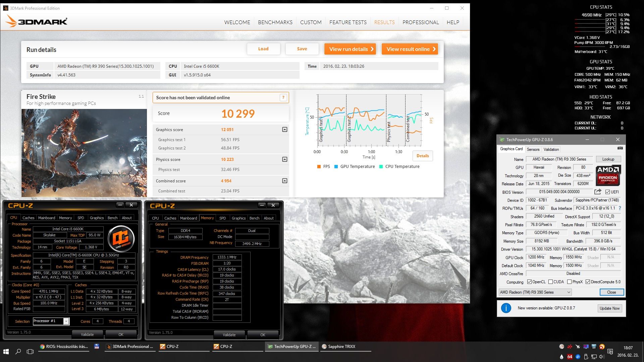Click the Fire Strike benchmark thumbnail image

84,153
